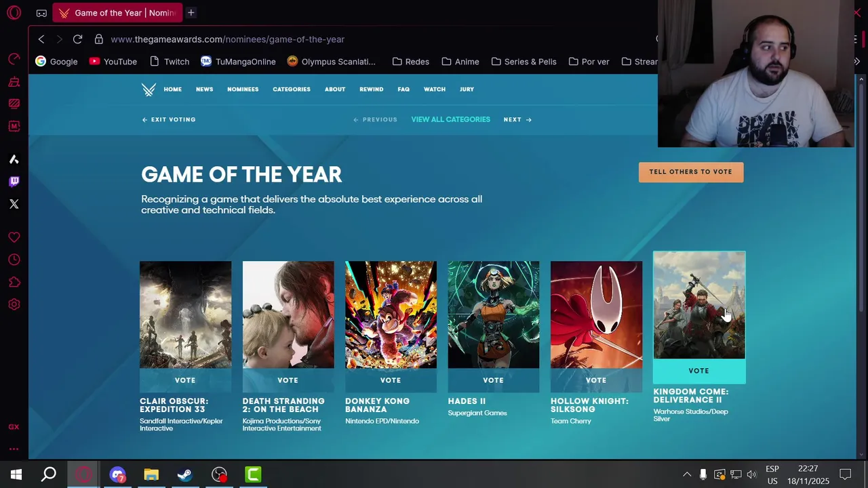Open the YouTube bookmark
This screenshot has height=488, width=868.
pos(113,62)
